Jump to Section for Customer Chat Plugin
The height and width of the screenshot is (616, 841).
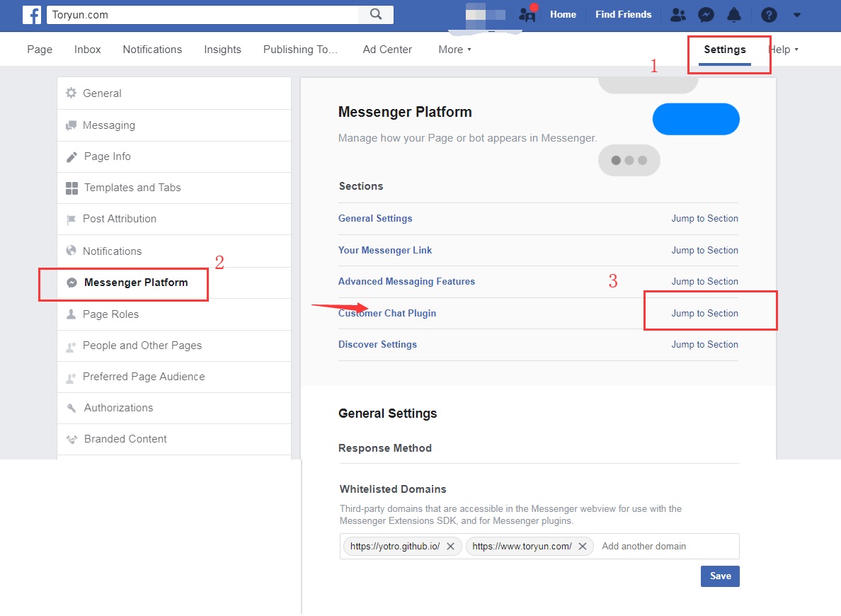705,313
